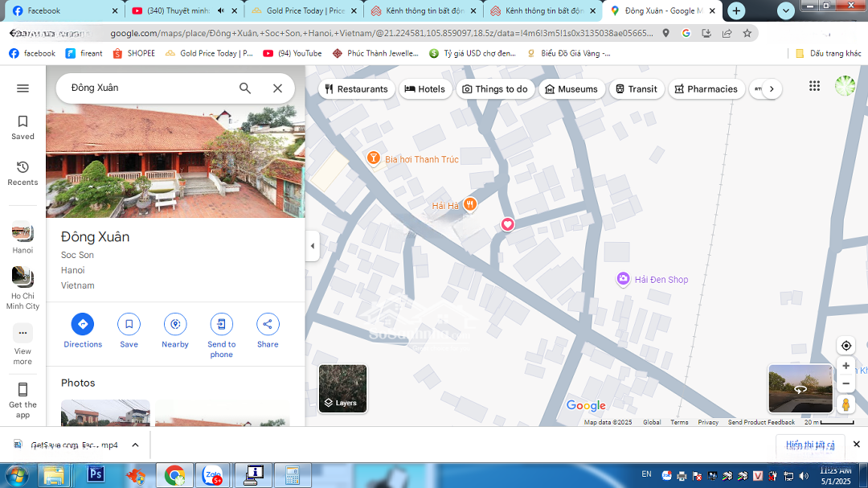Click the Directions icon button
Screen dimensions: 868x488
(83, 324)
